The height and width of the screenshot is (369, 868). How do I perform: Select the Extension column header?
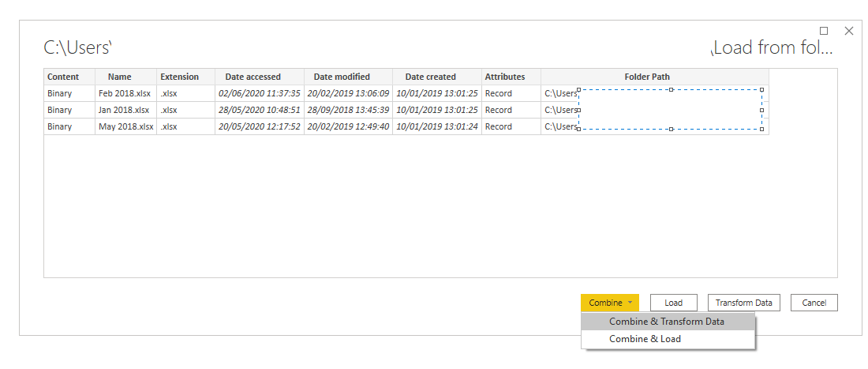click(x=180, y=77)
